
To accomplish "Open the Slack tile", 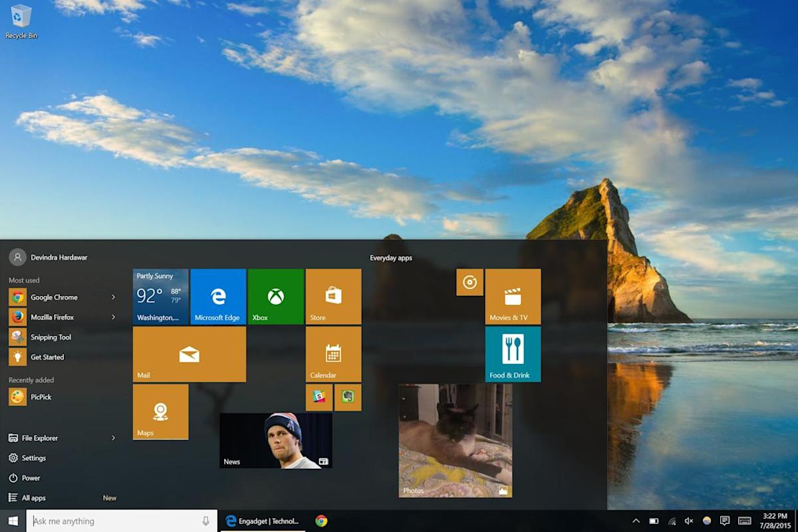I will pyautogui.click(x=319, y=397).
